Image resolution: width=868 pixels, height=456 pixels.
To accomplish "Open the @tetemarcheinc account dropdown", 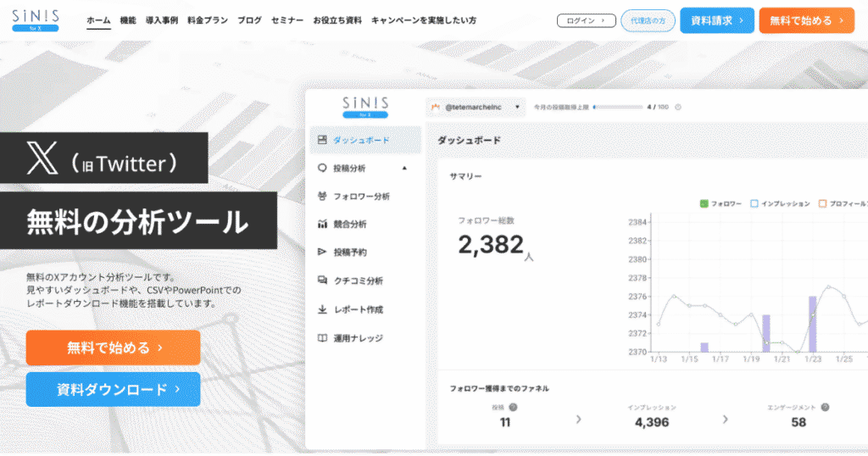I will tap(476, 107).
